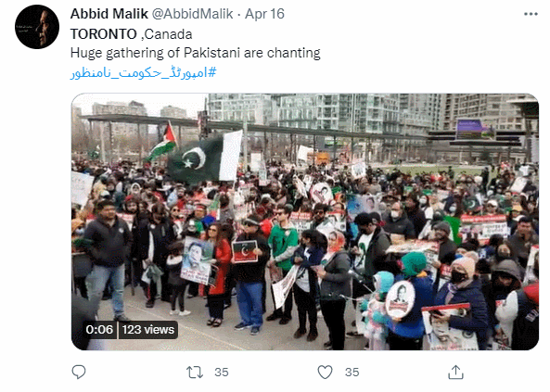Open the blue Urdu hashtag link
The width and height of the screenshot is (550, 392).
click(144, 72)
